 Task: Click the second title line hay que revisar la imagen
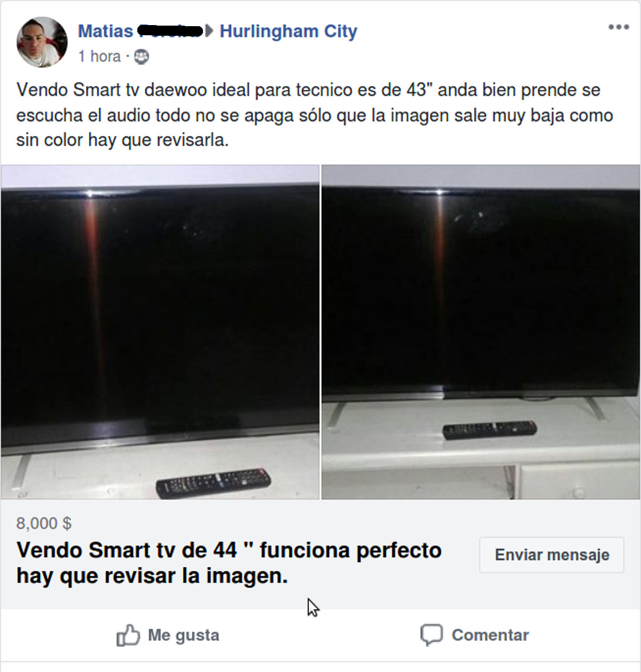click(152, 575)
